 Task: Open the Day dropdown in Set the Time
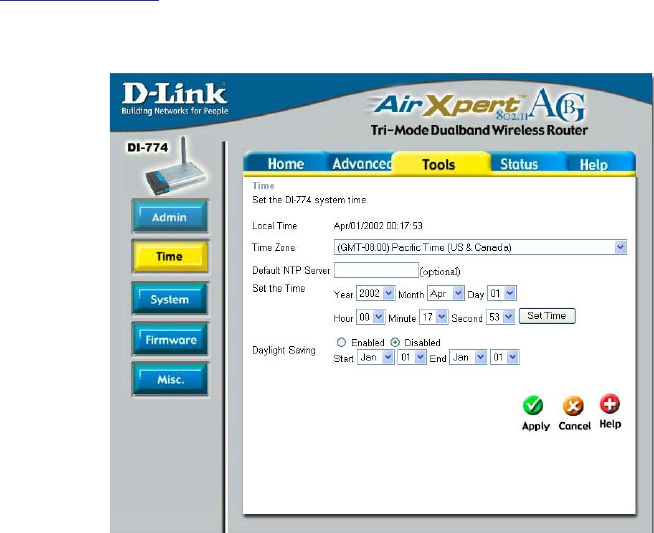pyautogui.click(x=502, y=294)
